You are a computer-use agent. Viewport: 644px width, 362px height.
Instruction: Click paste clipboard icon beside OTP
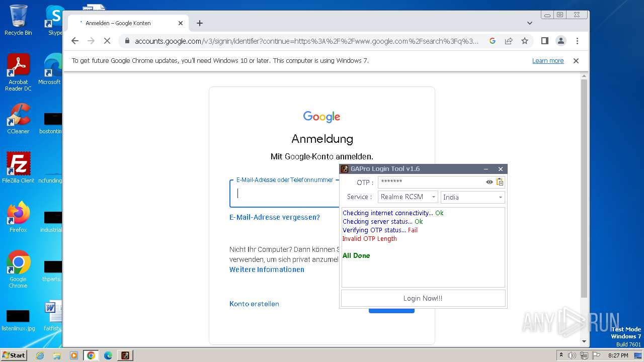click(x=500, y=182)
